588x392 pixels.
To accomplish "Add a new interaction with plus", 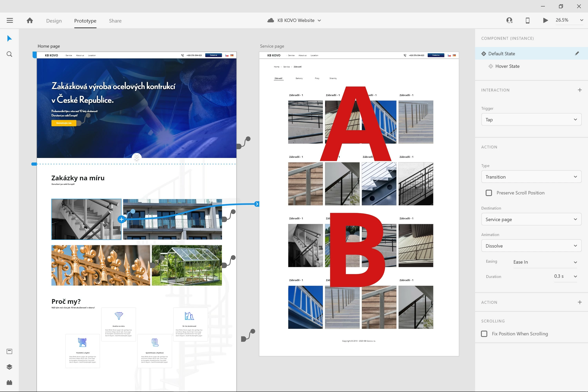I will [x=580, y=90].
